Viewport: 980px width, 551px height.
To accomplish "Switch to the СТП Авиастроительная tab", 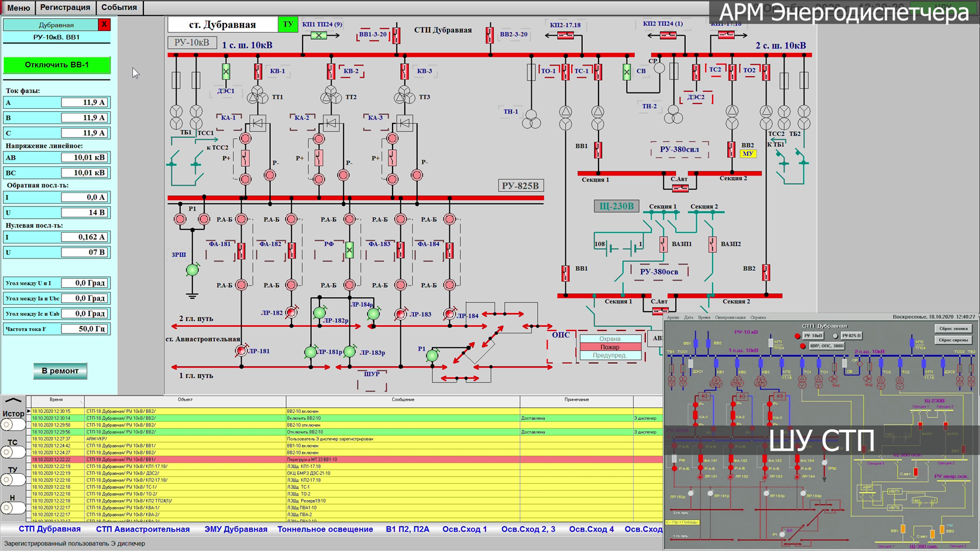I will (x=143, y=529).
